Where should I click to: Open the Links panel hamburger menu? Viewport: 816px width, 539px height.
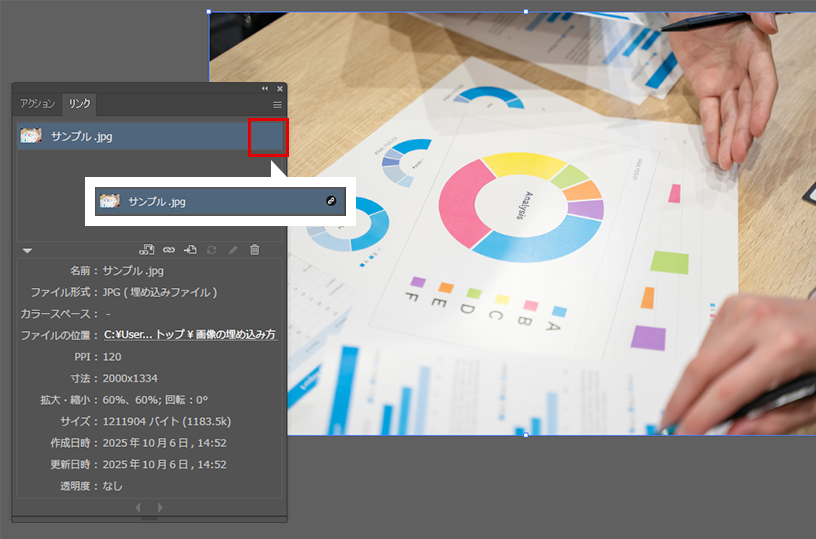point(277,104)
